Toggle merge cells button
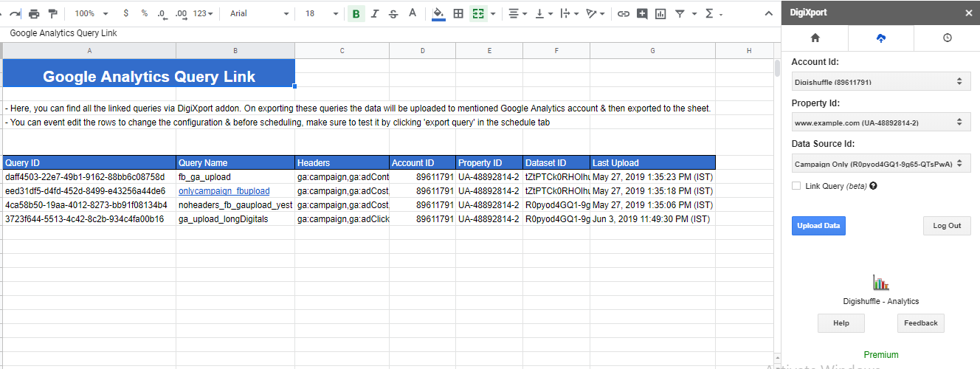Viewport: 980px width, 369px height. click(478, 13)
